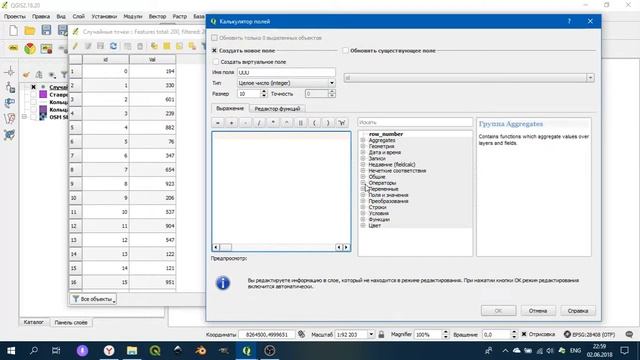Toggle 'Обновить только 0 выделенных объектов' checkbox
This screenshot has height=360, width=640.
(x=214, y=38)
